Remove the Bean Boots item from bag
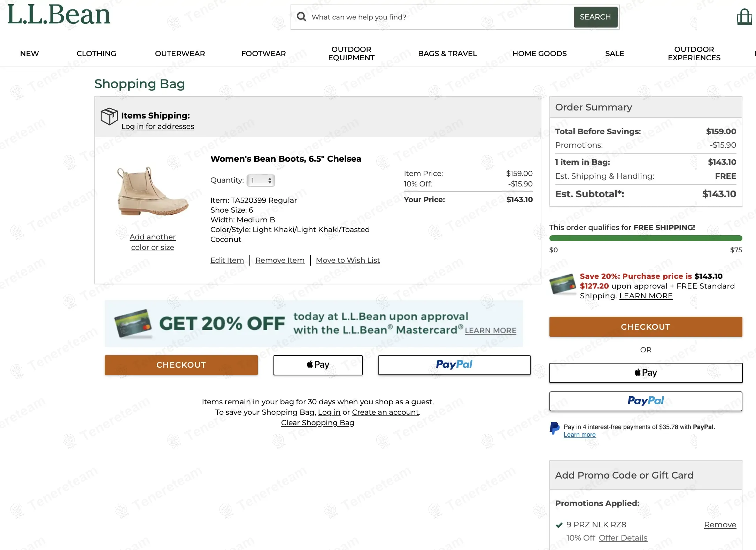756x550 pixels. click(x=280, y=260)
